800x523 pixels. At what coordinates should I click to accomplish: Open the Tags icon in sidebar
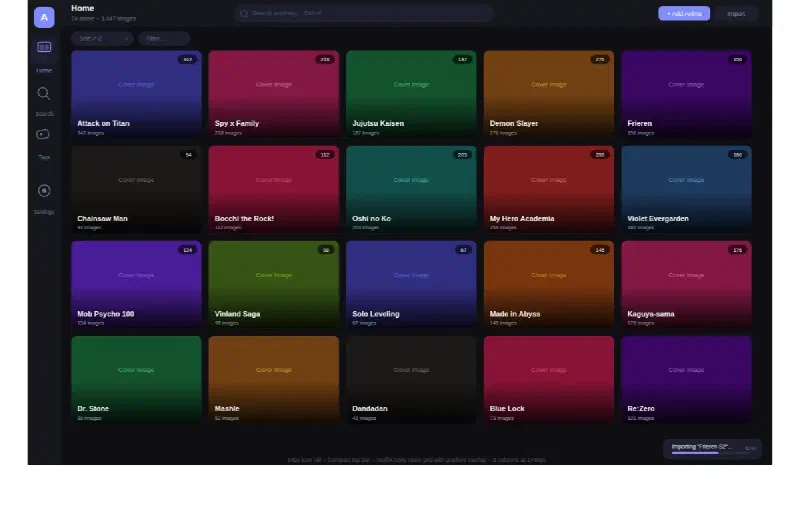[x=43, y=134]
